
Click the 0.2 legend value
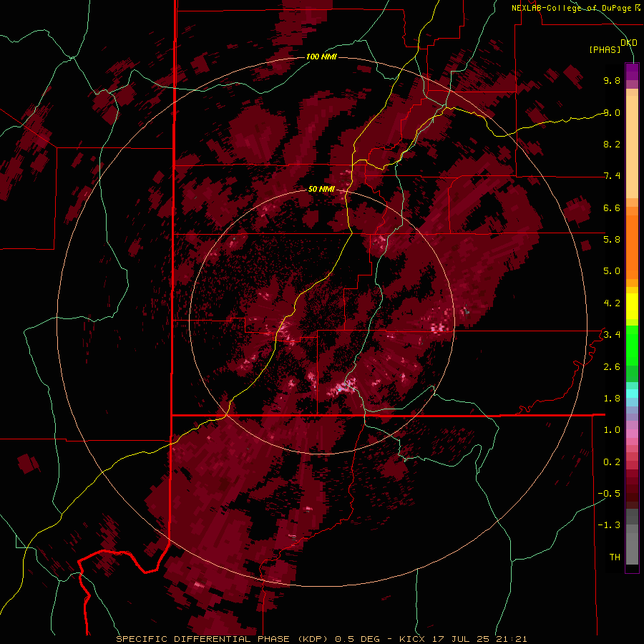pos(612,462)
